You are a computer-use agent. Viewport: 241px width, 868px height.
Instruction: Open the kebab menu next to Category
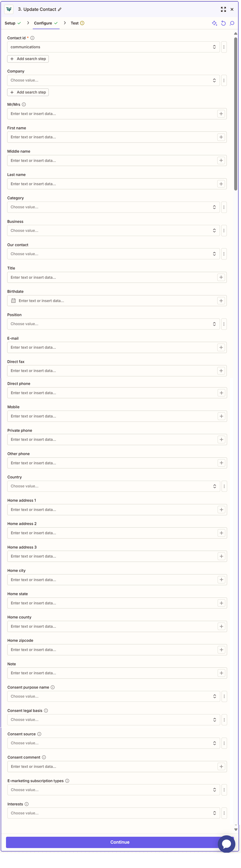point(224,207)
